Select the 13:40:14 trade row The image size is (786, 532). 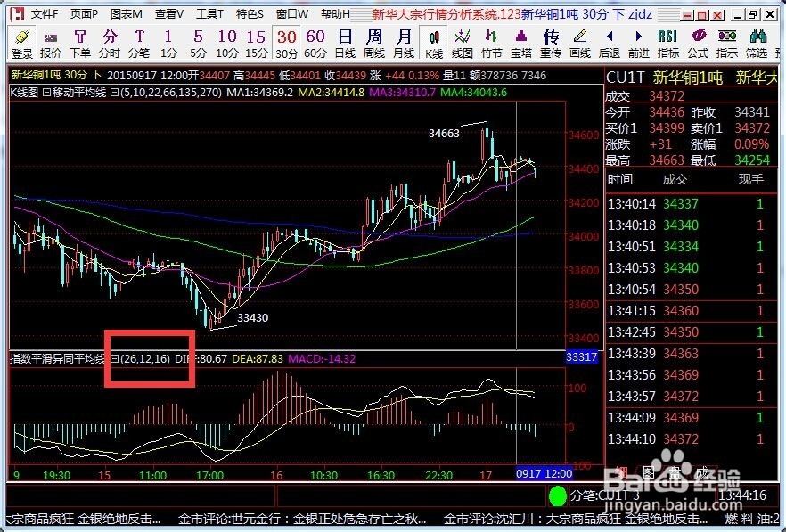(692, 203)
